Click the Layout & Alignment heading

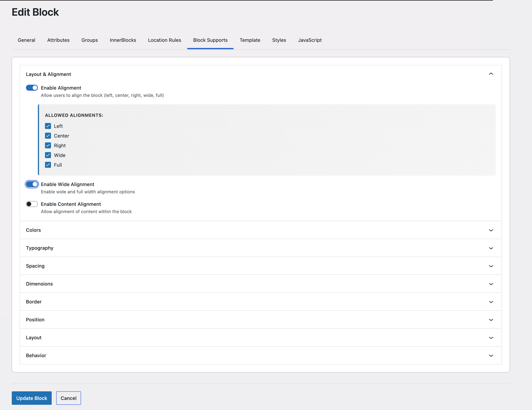49,74
